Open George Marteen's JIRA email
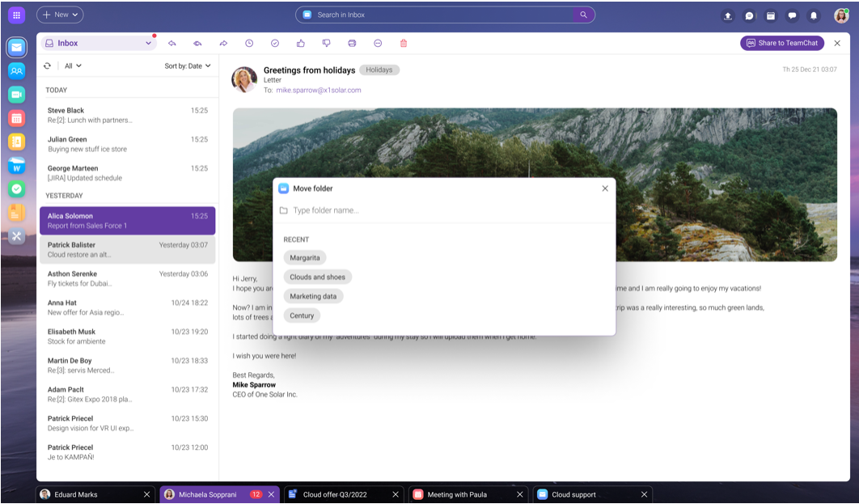Image resolution: width=859 pixels, height=504 pixels. [x=128, y=173]
